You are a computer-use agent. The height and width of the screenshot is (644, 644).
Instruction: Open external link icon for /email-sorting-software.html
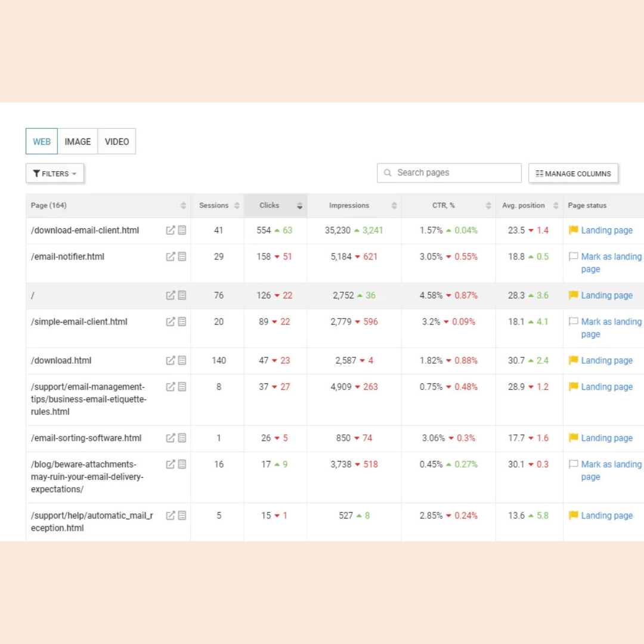point(171,438)
